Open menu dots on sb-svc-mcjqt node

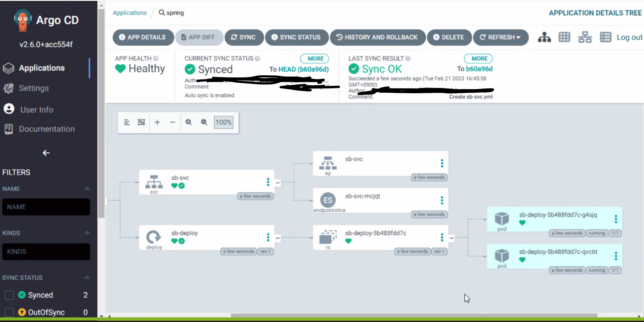[x=442, y=200]
